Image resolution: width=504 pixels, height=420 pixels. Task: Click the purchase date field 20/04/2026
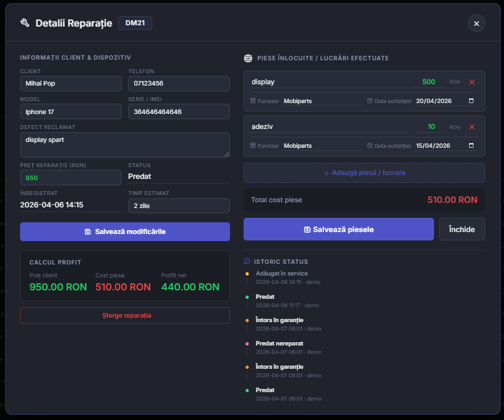pos(446,101)
